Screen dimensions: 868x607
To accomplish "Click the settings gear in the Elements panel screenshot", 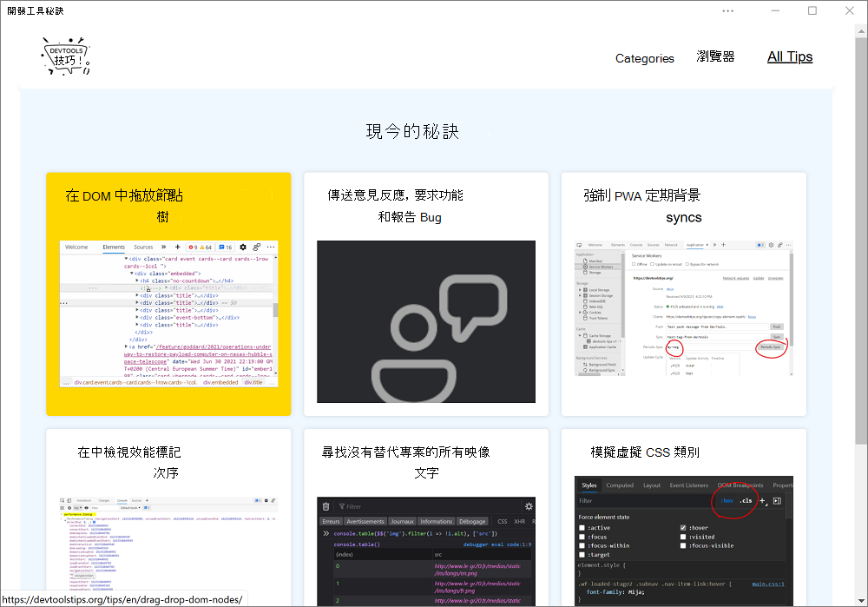I will (242, 247).
